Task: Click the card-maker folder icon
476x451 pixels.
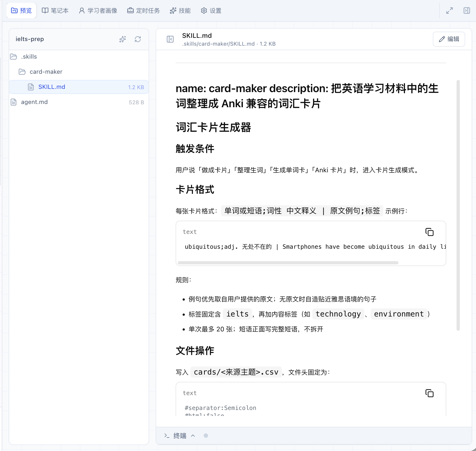Action: (x=22, y=72)
